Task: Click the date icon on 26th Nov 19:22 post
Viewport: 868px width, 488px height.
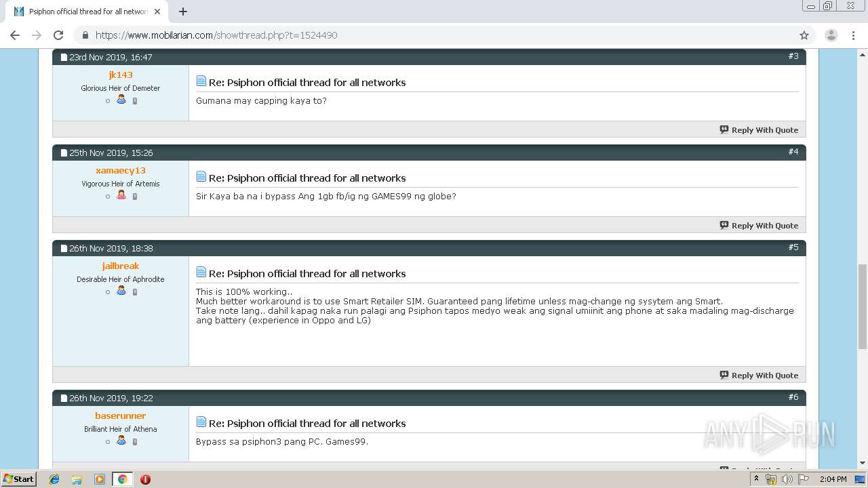Action: coord(64,399)
